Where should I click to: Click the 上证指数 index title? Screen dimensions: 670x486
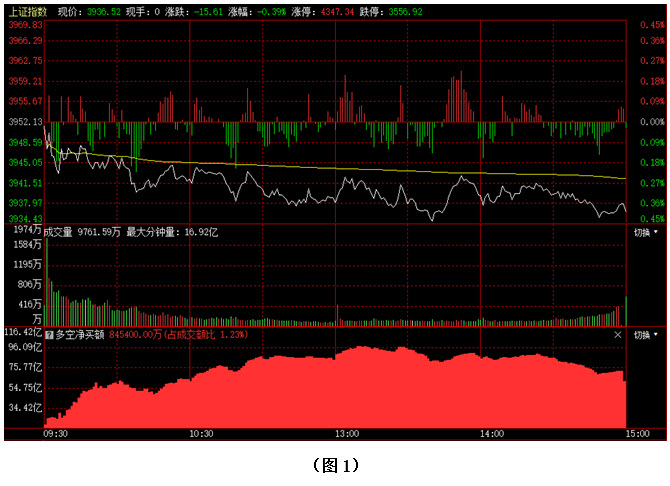click(28, 12)
